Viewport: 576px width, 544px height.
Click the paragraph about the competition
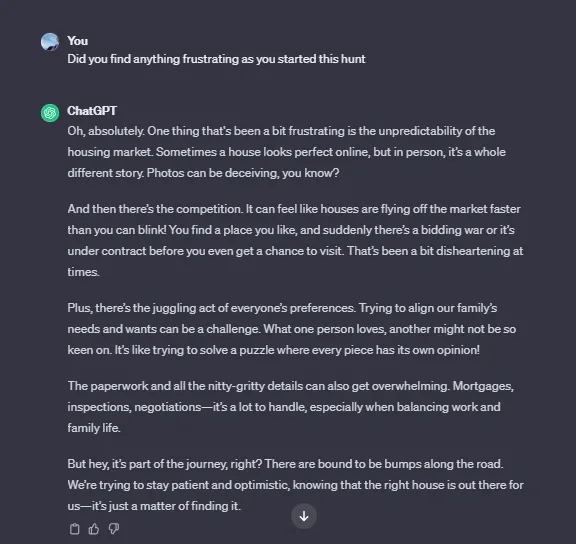pos(295,240)
